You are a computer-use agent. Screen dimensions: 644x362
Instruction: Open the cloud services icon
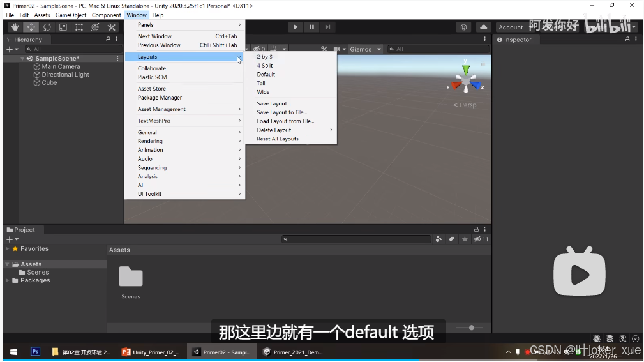(483, 27)
